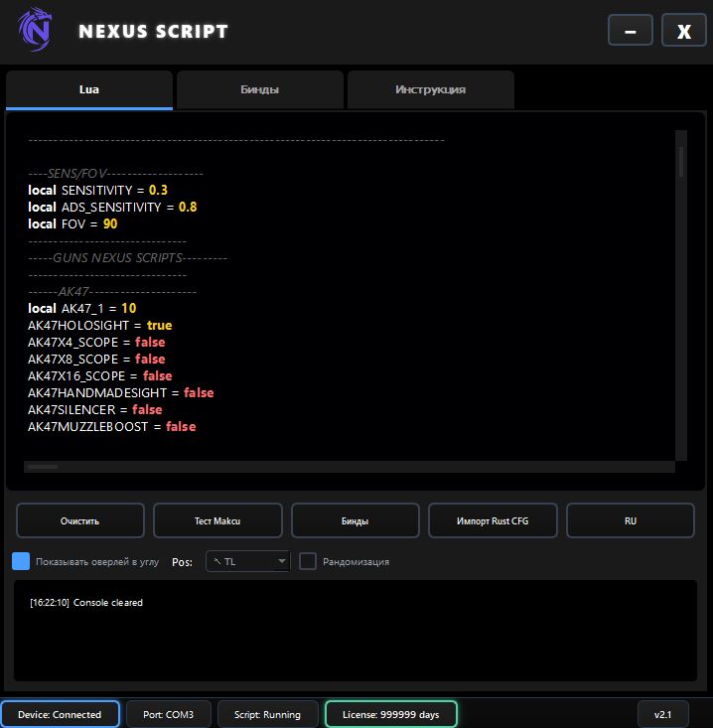Click the AK47MUZZLEBOOST false value
Image resolution: width=713 pixels, height=728 pixels.
point(181,427)
